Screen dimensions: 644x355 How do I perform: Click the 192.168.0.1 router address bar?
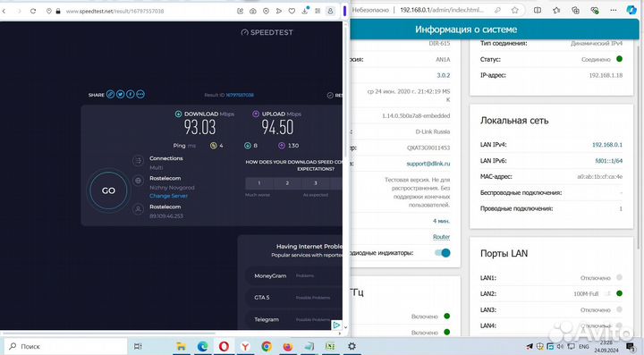click(442, 10)
